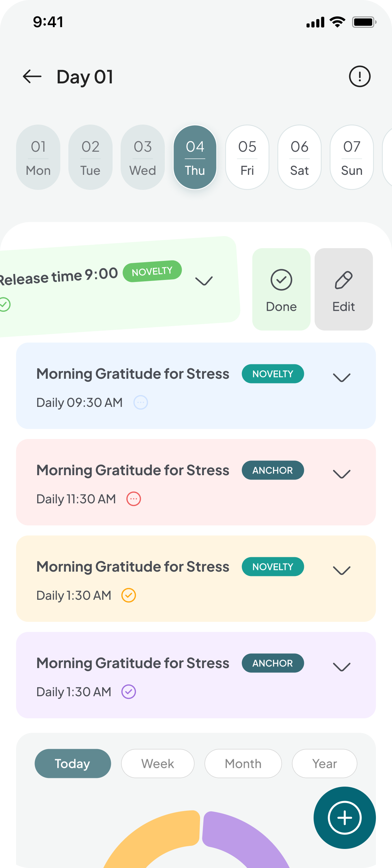Screen dimensions: 392x868
Task: Tap the red alert circle on 11:30 AM task
Action: coord(134,499)
